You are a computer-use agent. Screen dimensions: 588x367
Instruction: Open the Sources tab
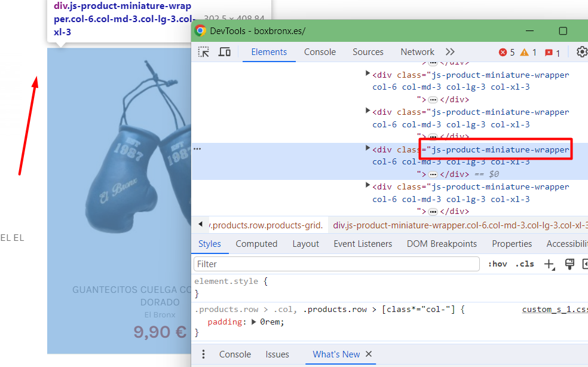(368, 52)
